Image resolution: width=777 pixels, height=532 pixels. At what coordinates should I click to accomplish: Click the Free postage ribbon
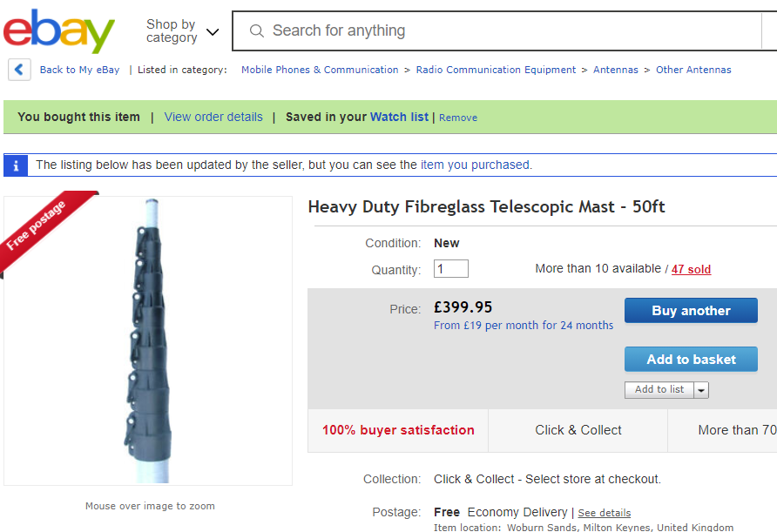click(x=40, y=228)
